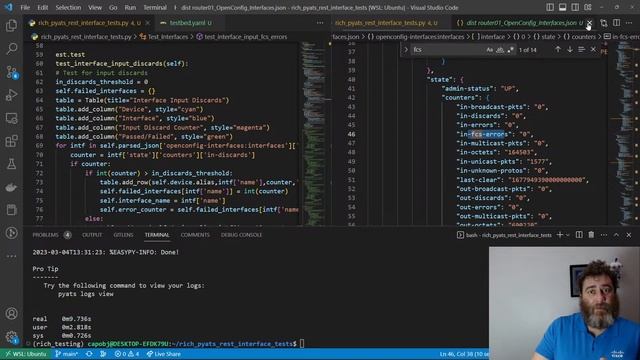
Task: Toggle Use Regular Expression in the find widget
Action: (510, 50)
